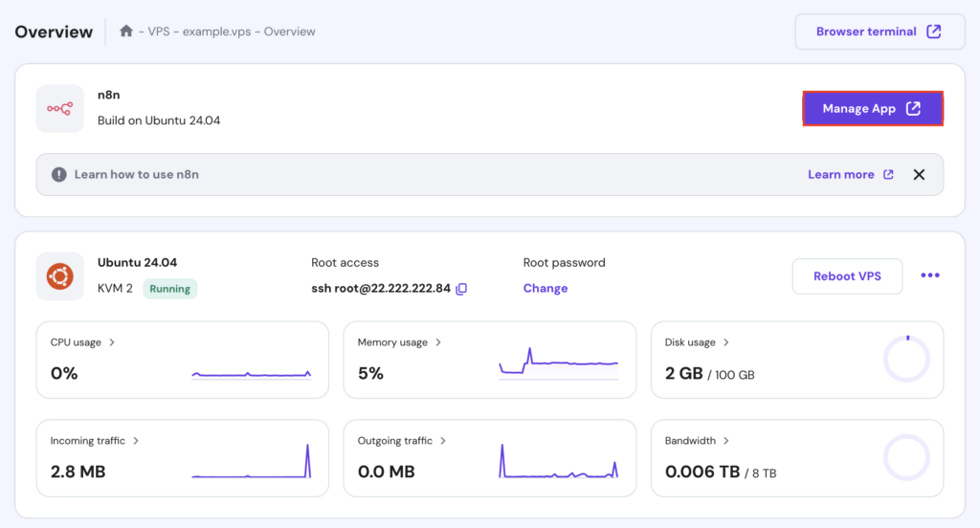Click the bandwidth ring indicator

[905, 458]
